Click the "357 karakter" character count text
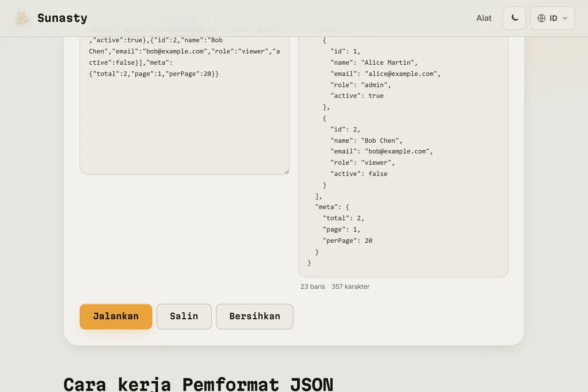Screen dimensions: 588x392 (350, 286)
